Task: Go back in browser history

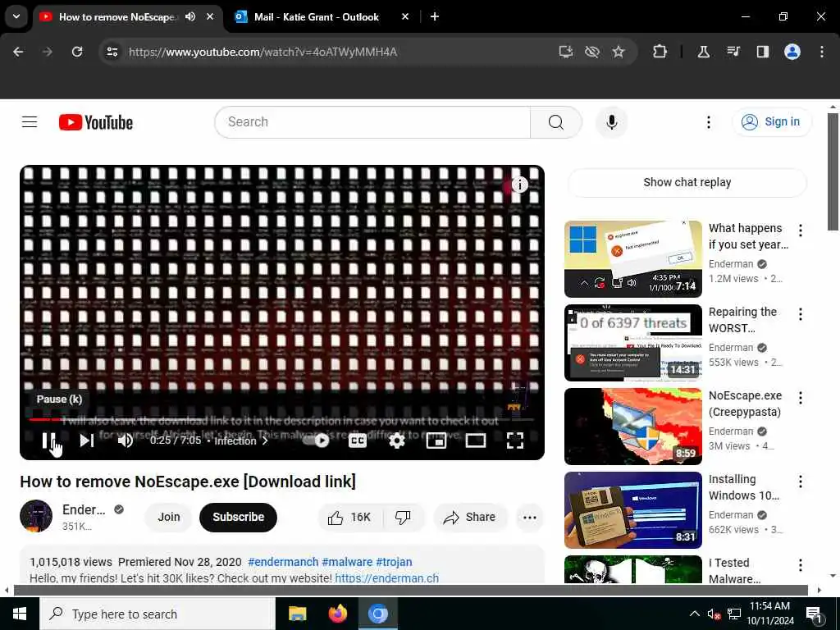Action: 18,52
